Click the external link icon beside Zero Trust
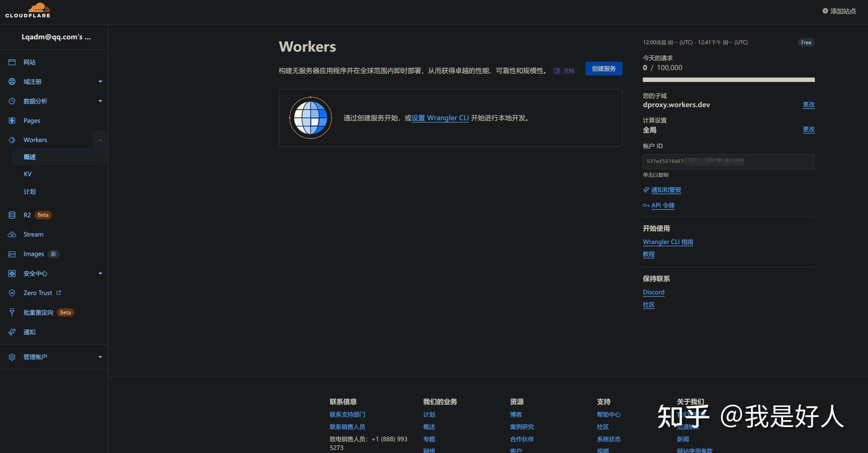The width and height of the screenshot is (868, 453). pyautogui.click(x=59, y=292)
